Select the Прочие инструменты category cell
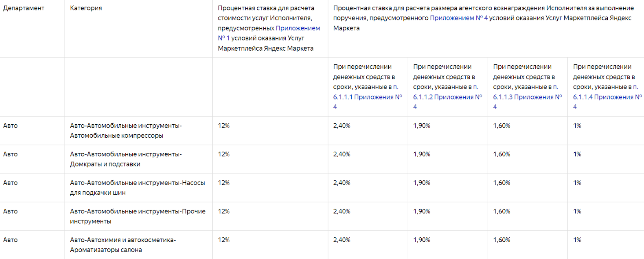This screenshot has width=644, height=259. pyautogui.click(x=137, y=216)
